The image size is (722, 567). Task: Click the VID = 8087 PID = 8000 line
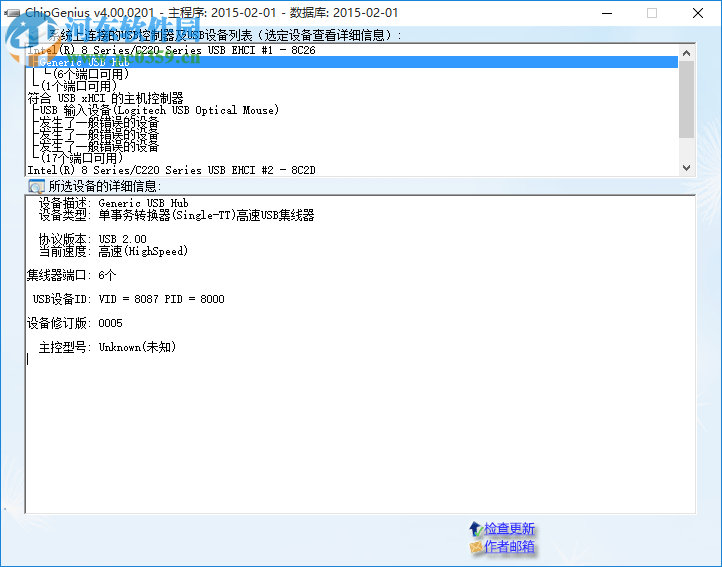pos(128,299)
